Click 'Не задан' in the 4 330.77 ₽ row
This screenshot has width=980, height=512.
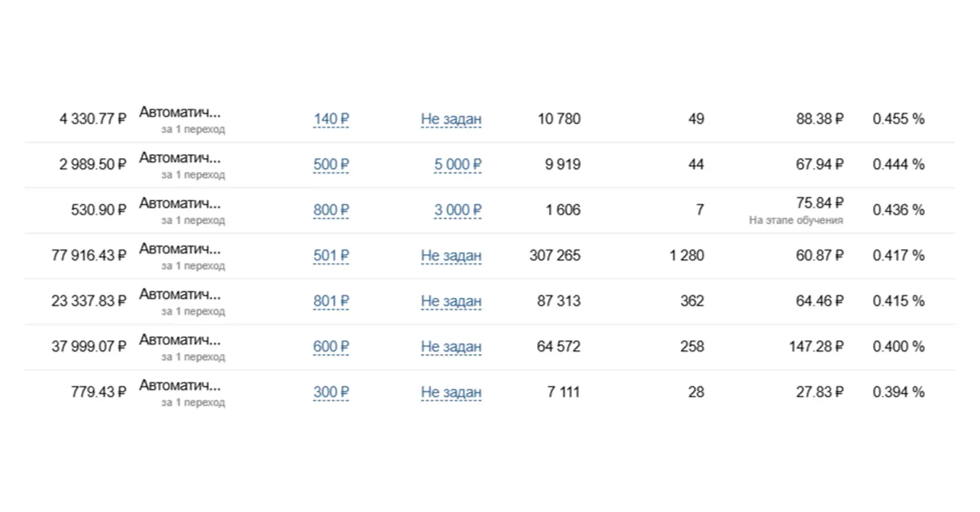click(451, 119)
